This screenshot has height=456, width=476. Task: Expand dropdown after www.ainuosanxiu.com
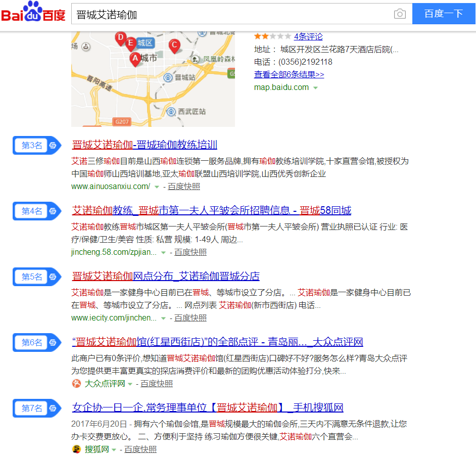pyautogui.click(x=157, y=187)
